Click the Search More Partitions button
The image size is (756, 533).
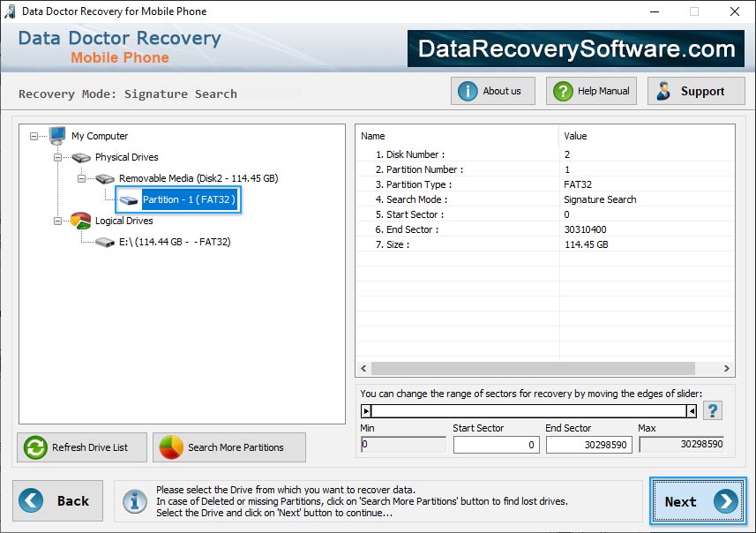229,447
